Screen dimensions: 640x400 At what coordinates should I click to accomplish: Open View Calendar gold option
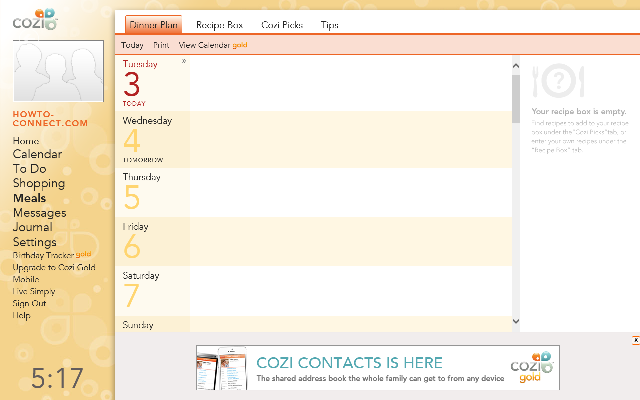213,45
